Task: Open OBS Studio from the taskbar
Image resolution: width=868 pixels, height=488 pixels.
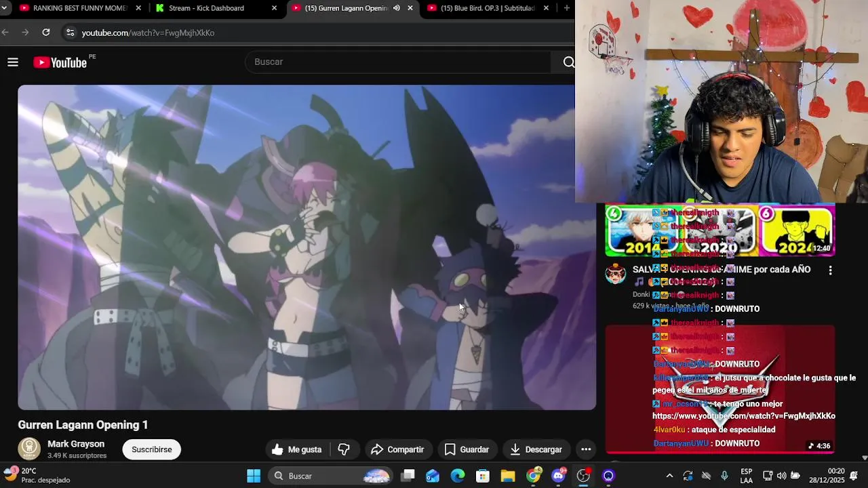Action: click(583, 476)
